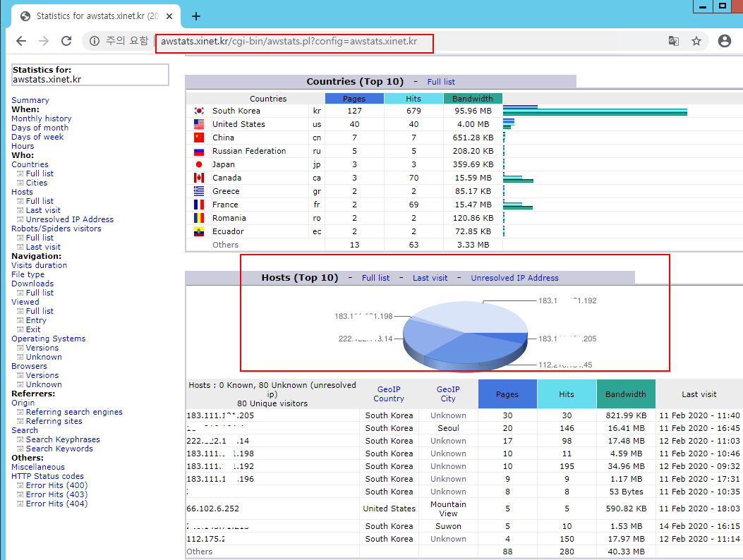Open a new browser tab
Viewport: 743px width, 560px height.
pos(196,16)
